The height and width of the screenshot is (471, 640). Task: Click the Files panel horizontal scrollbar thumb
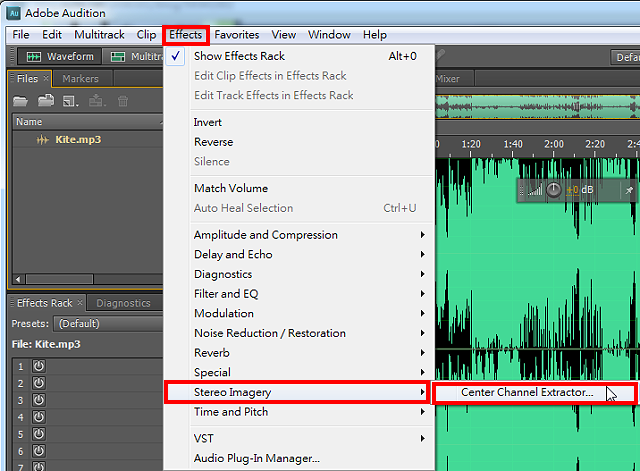[60, 279]
